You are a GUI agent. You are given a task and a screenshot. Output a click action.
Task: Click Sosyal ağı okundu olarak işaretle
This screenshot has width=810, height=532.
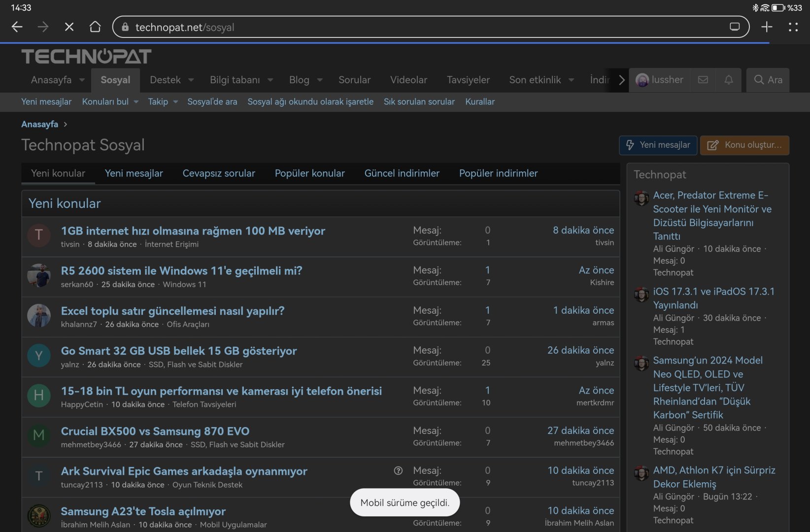(310, 101)
